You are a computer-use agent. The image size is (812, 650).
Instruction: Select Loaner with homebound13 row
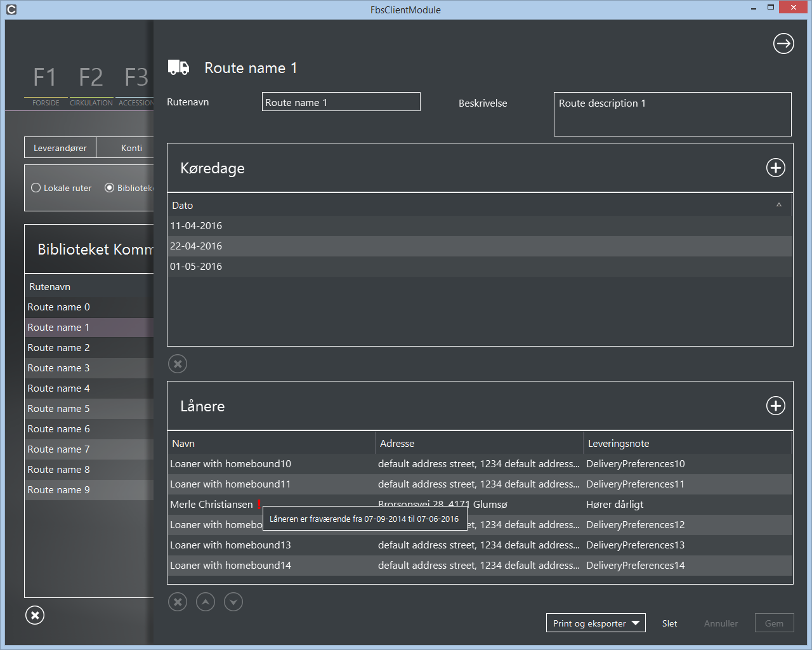tap(480, 545)
